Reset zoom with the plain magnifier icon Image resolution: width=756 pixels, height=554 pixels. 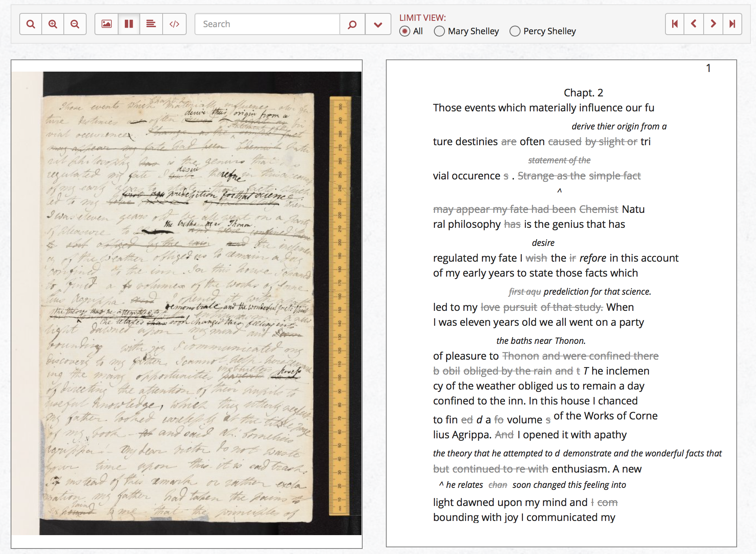[x=31, y=24]
